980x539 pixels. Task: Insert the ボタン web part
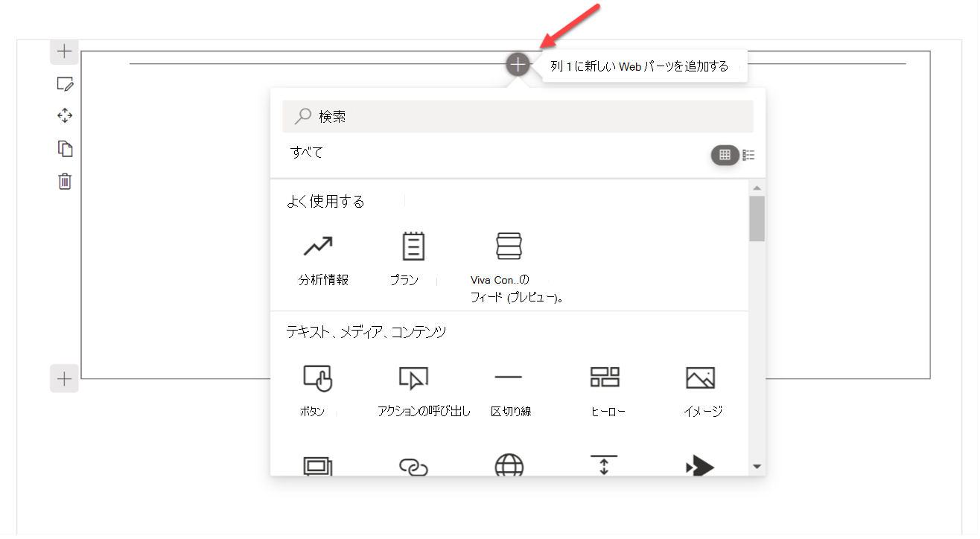point(317,392)
